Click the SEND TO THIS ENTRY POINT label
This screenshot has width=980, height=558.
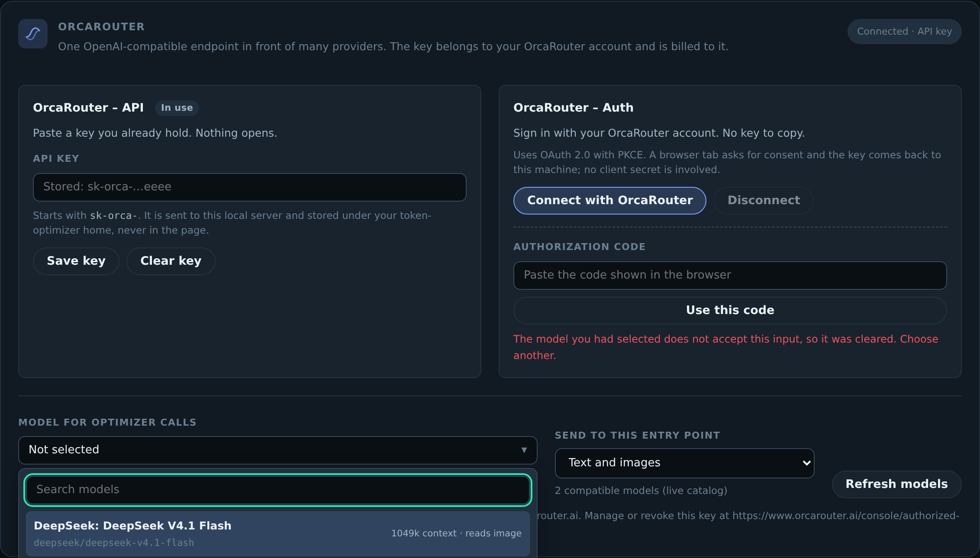tap(638, 435)
